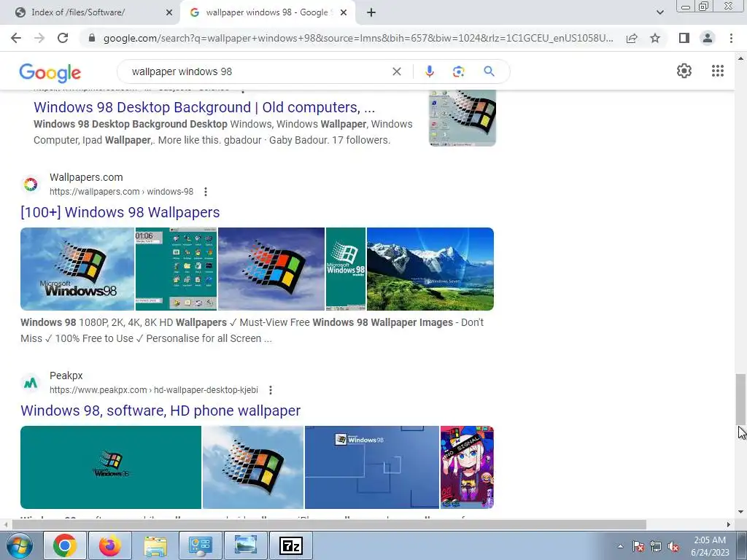Search by image with Google Lens
The image size is (747, 560).
point(458,71)
